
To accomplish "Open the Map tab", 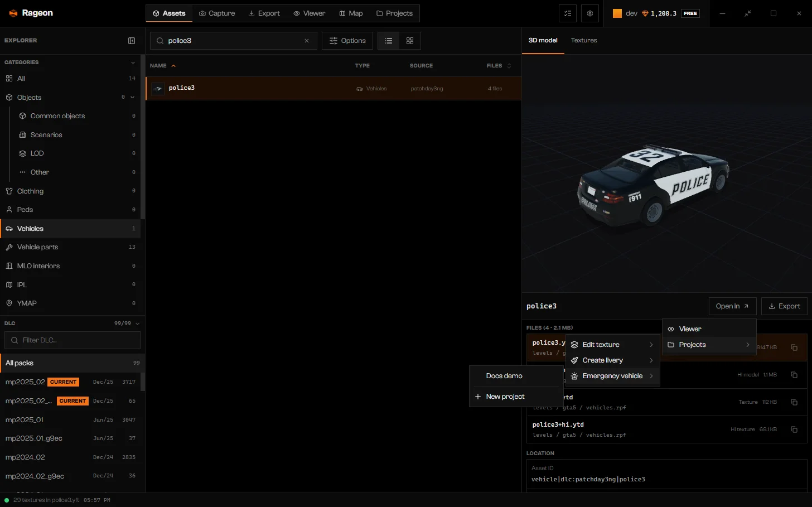I will click(x=351, y=13).
